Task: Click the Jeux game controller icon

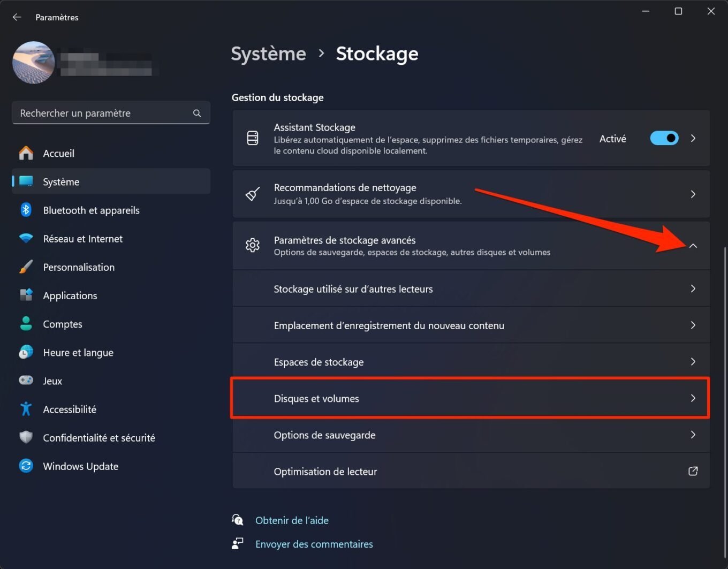Action: (26, 380)
